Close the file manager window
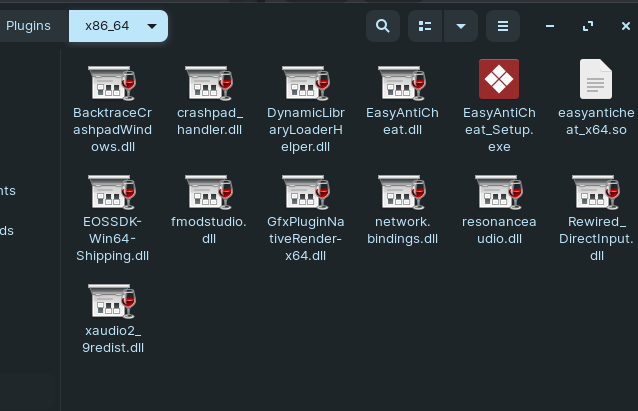 (626, 26)
